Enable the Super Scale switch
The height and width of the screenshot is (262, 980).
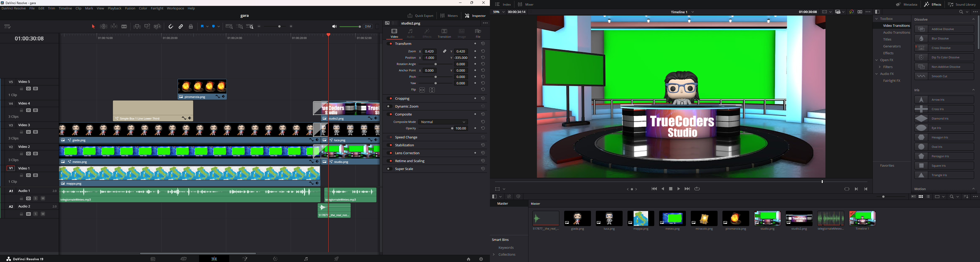[390, 168]
